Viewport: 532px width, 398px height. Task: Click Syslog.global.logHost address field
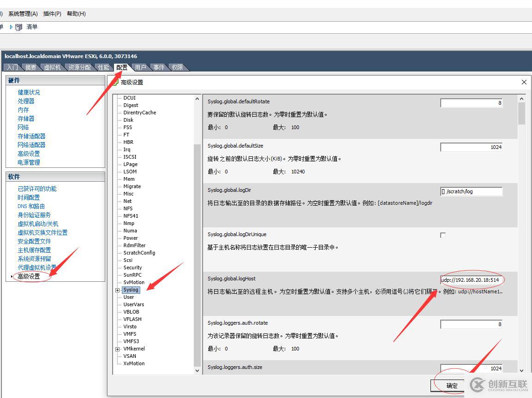471,280
